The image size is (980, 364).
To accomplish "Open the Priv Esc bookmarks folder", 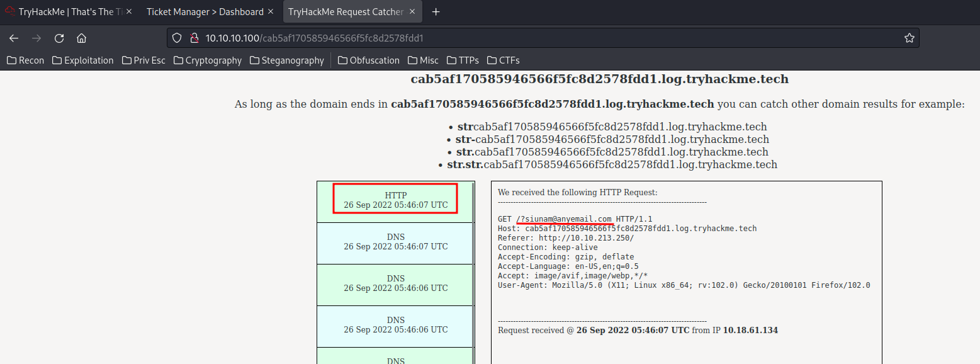I will point(144,60).
